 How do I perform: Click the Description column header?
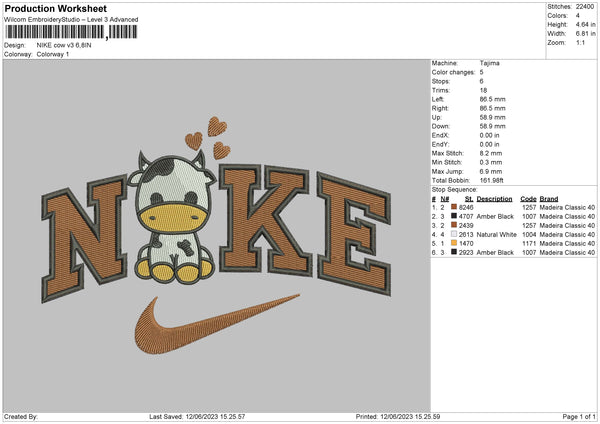[x=494, y=199]
